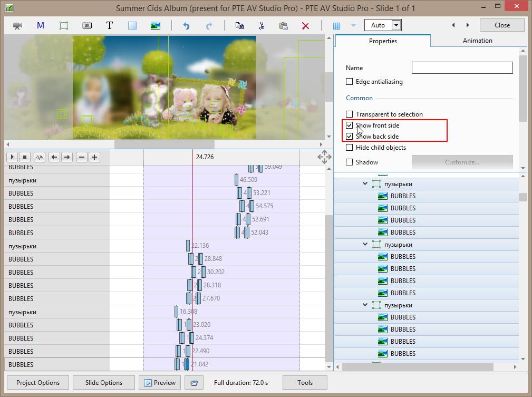Image resolution: width=532 pixels, height=397 pixels.
Task: Delete selected object with red X
Action: coord(305,25)
